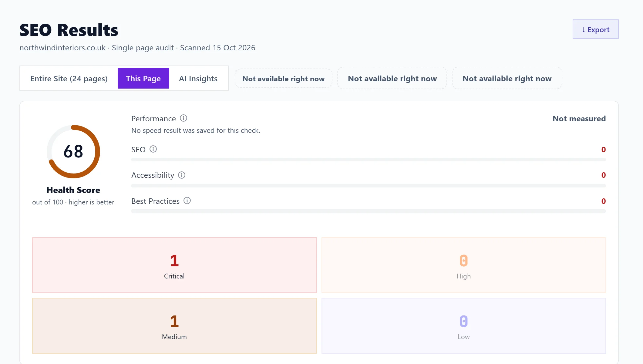The height and width of the screenshot is (364, 643).
Task: Click the info icon beside SEO
Action: click(153, 149)
